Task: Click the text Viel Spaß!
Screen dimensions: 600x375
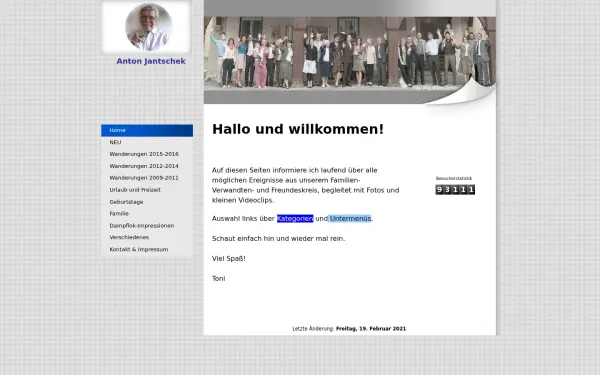Action: point(229,259)
